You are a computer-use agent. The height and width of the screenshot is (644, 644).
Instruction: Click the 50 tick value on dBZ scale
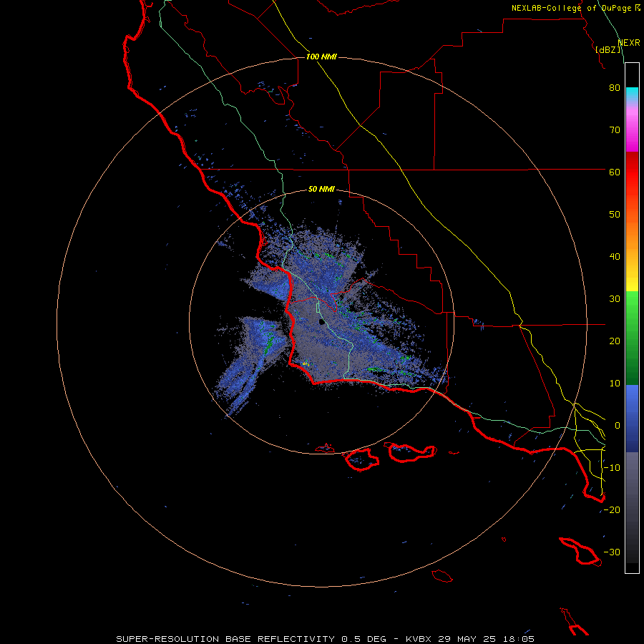click(615, 215)
